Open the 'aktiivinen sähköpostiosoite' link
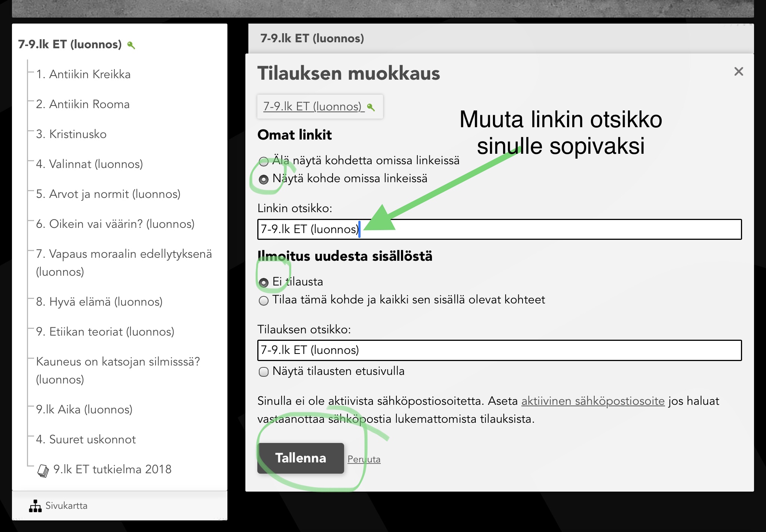The height and width of the screenshot is (532, 766). coord(593,401)
